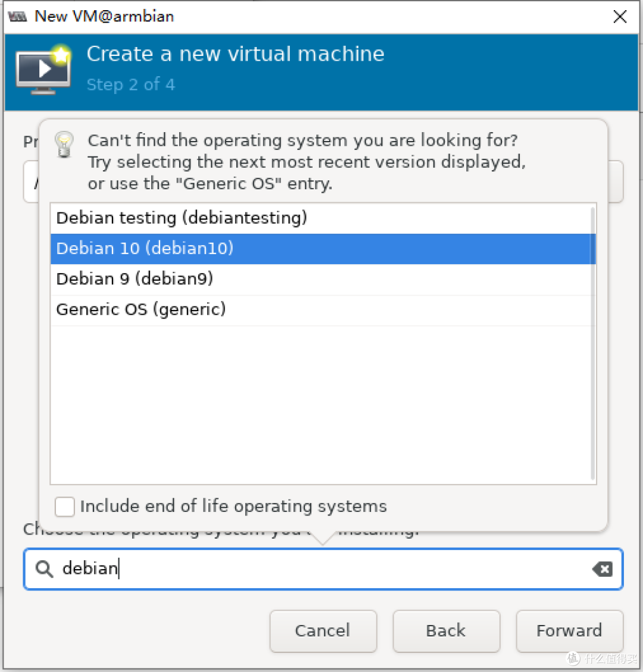
Task: Enable Include end of life operating systems
Action: pyautogui.click(x=65, y=507)
